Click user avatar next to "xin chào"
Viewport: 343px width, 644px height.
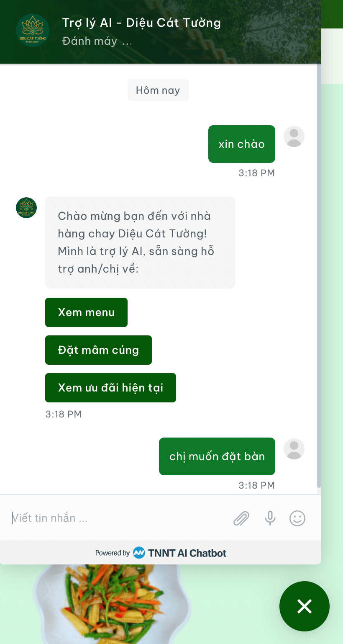pos(294,137)
